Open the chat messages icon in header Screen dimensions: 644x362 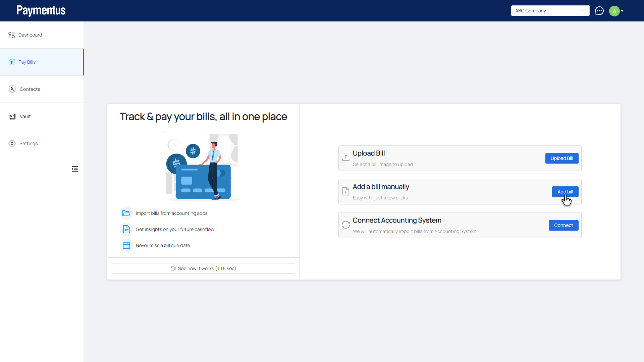pos(599,11)
